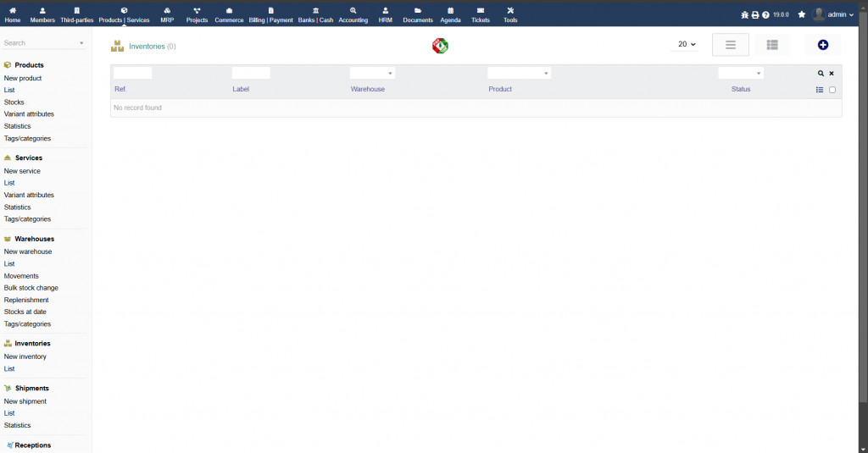
Task: Open the Product filter dropdown
Action: [x=519, y=73]
